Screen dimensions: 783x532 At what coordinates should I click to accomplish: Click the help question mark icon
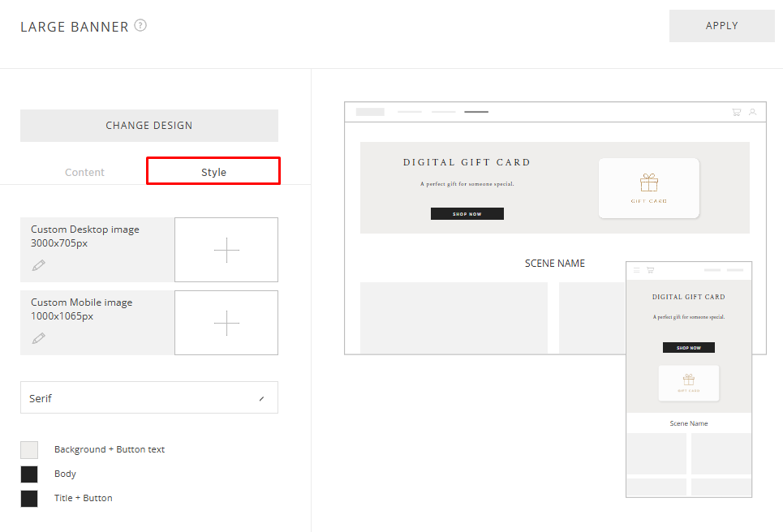click(x=140, y=26)
